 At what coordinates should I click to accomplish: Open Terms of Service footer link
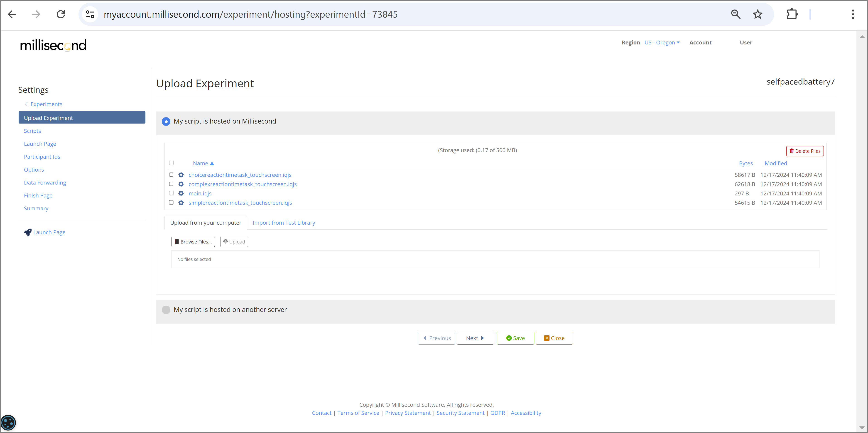tap(358, 413)
